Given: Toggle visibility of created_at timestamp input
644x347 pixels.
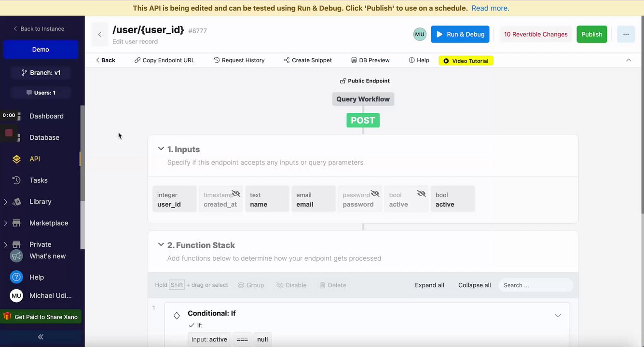Looking at the screenshot, I should [x=236, y=194].
